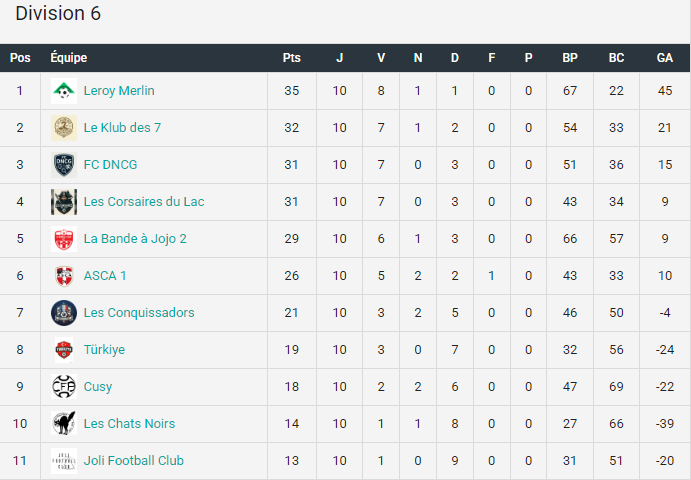The image size is (691, 480).
Task: Open the Leroy Merlin team link
Action: pyautogui.click(x=119, y=91)
